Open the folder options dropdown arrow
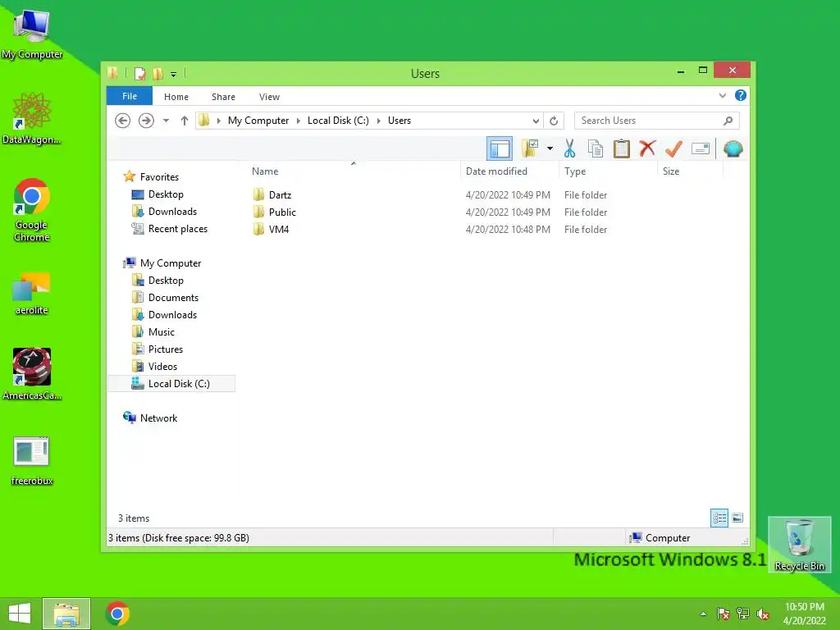Viewport: 840px width, 630px height. (550, 148)
